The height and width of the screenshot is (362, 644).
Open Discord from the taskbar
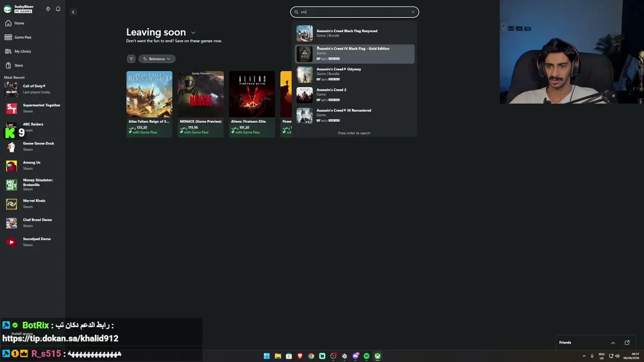point(355,356)
